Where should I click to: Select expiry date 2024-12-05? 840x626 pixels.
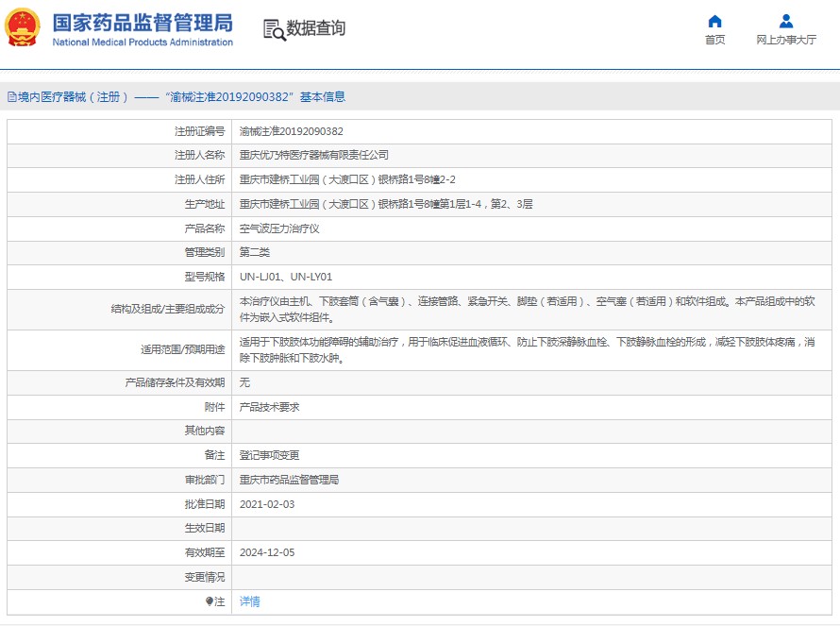tap(267, 552)
